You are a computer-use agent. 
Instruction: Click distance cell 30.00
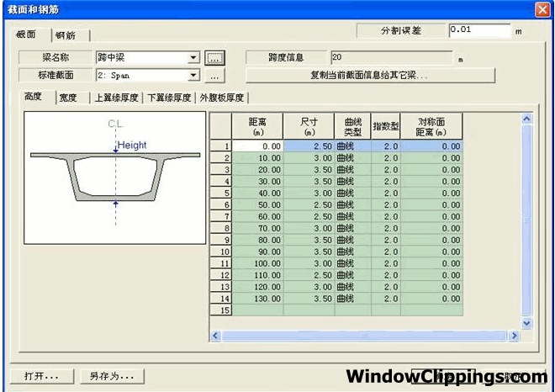pyautogui.click(x=257, y=182)
